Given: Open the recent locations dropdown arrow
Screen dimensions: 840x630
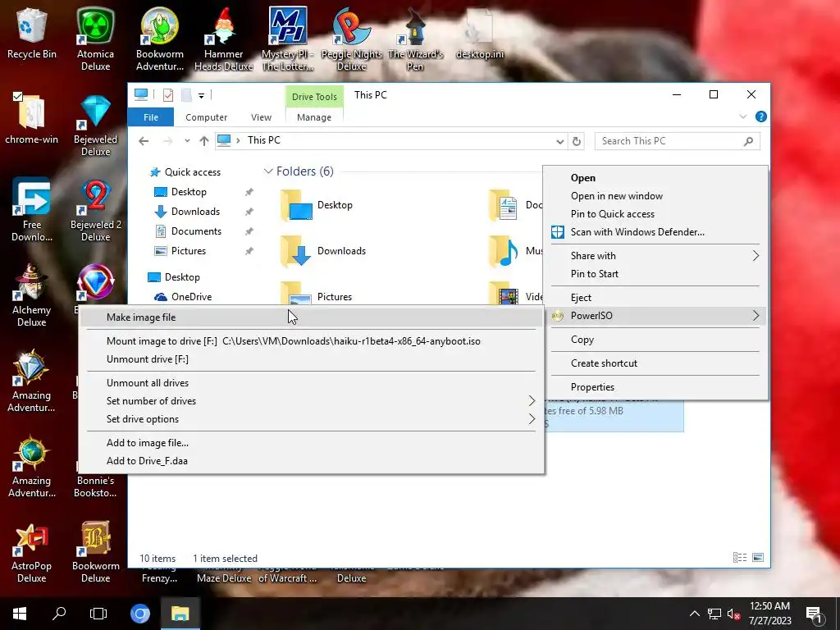Looking at the screenshot, I should tap(187, 141).
